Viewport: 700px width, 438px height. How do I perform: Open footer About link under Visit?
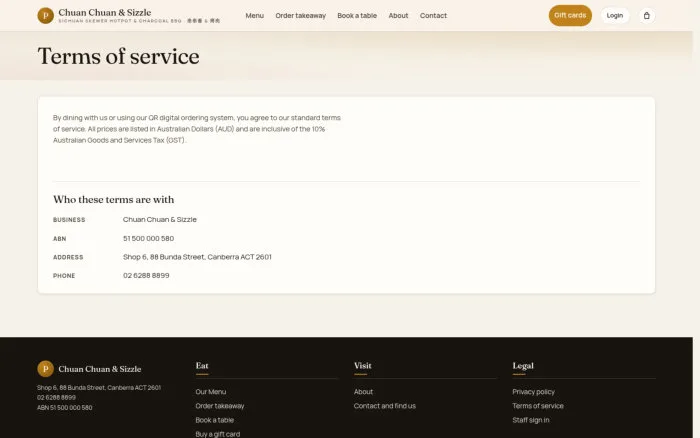(x=363, y=392)
